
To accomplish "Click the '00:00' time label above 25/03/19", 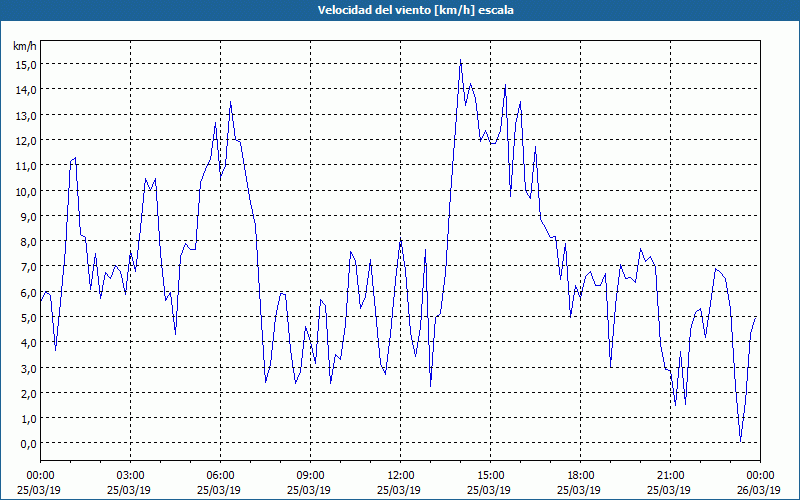I will (40, 476).
